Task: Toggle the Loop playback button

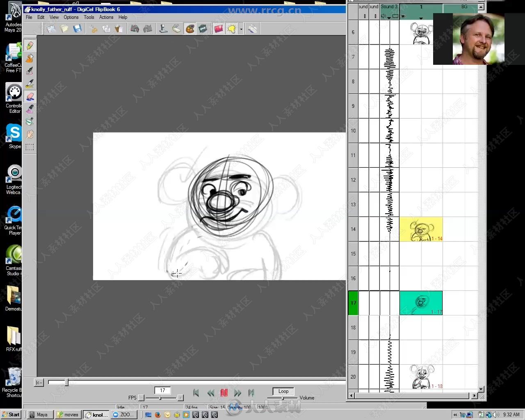Action: 283,391
